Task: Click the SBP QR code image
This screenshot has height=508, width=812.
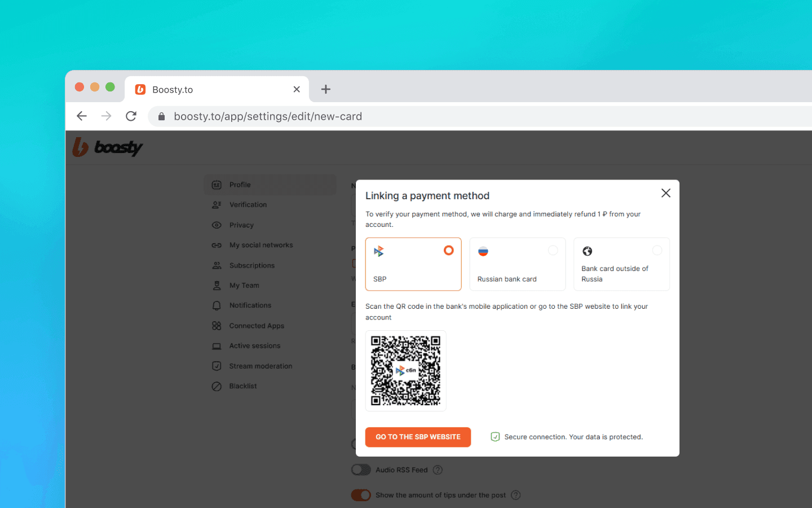Action: pyautogui.click(x=406, y=371)
